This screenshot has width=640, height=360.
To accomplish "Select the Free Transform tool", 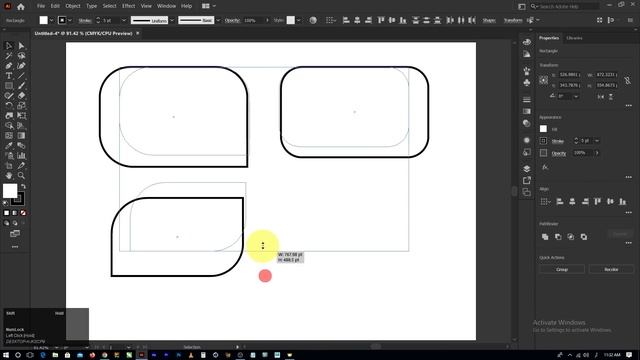I will 21,116.
